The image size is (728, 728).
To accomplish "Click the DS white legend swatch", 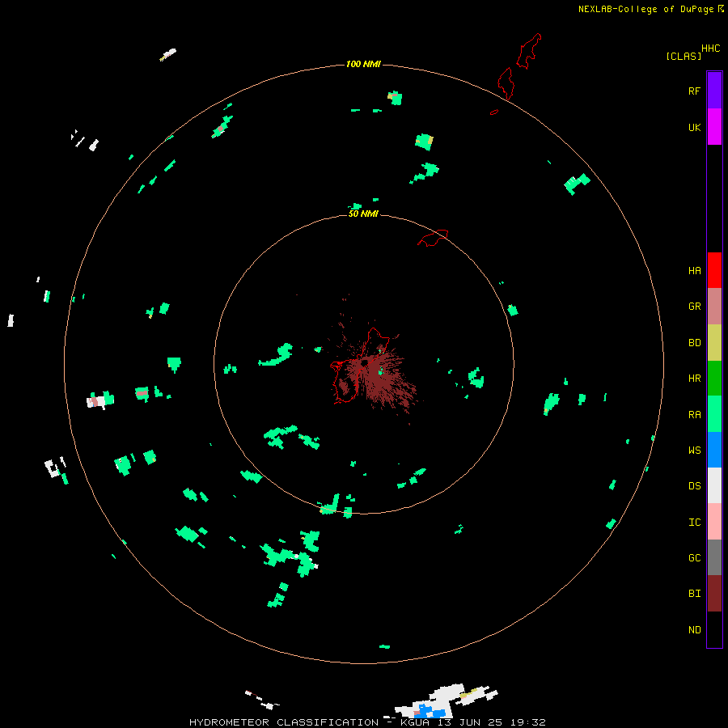I will (714, 485).
